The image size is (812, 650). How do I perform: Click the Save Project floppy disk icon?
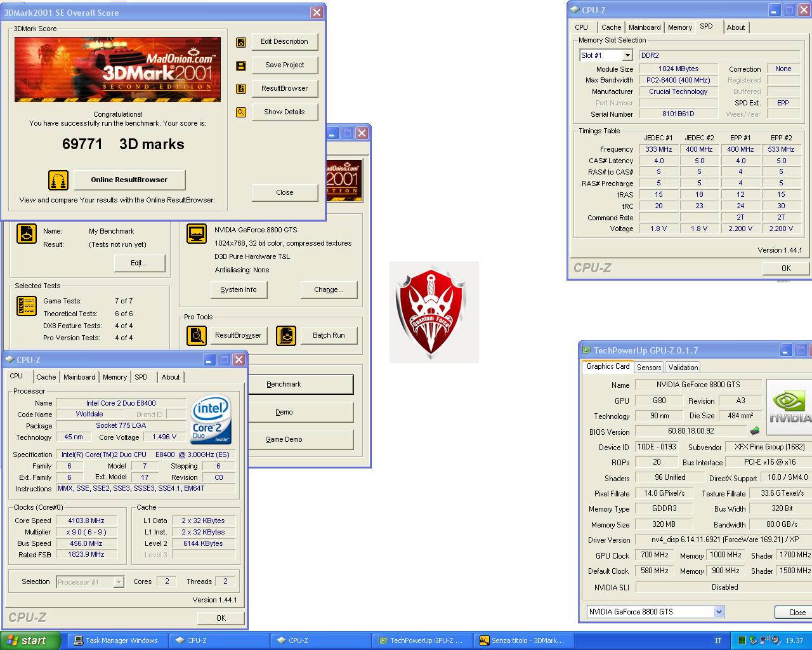[x=241, y=65]
